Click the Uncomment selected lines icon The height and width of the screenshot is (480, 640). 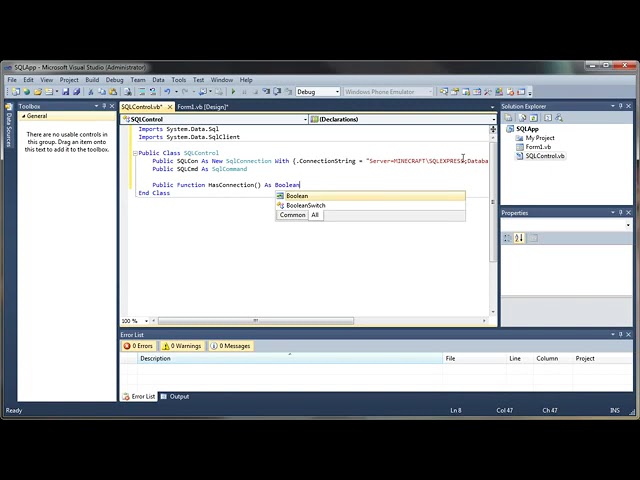click(x=153, y=91)
